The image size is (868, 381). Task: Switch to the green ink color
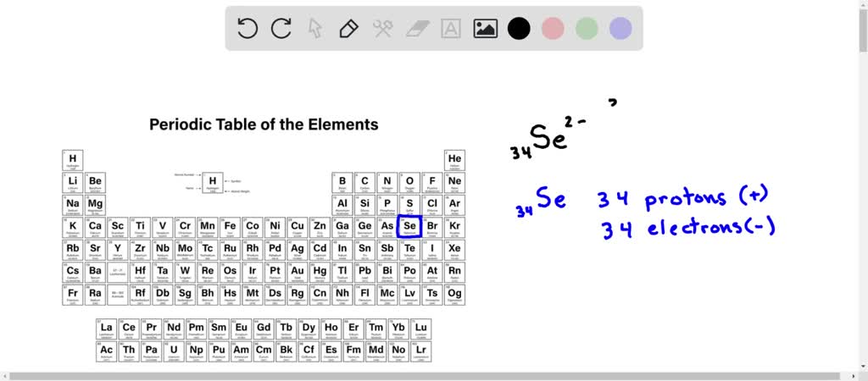click(x=587, y=29)
